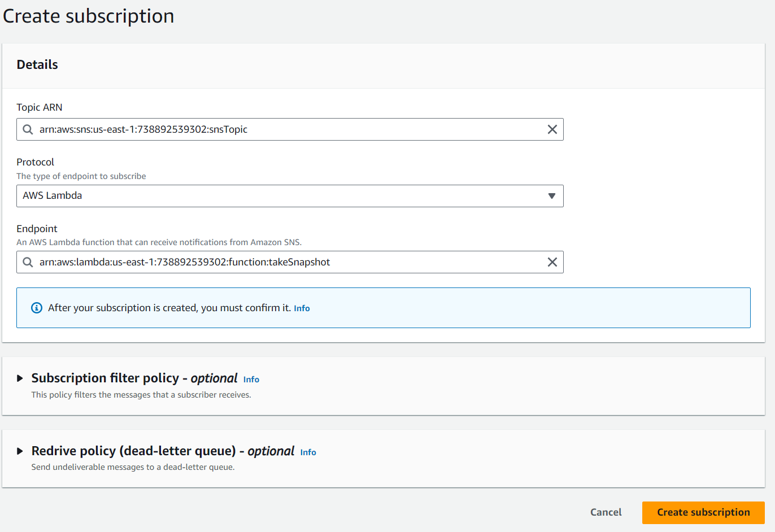
Task: Cancel the subscription creation
Action: [606, 512]
